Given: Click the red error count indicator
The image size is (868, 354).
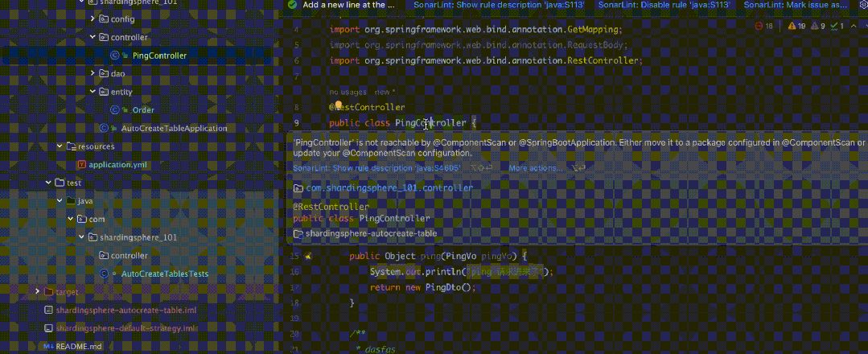Looking at the screenshot, I should coord(763,27).
